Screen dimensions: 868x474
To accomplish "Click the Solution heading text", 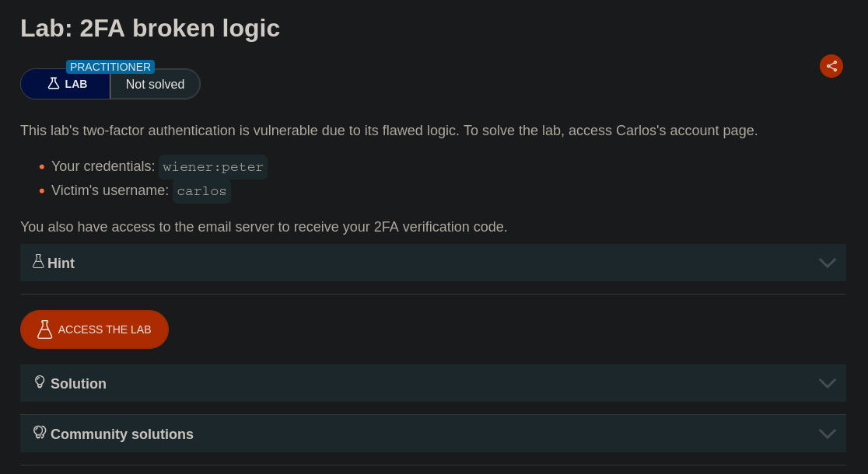I will pos(79,384).
